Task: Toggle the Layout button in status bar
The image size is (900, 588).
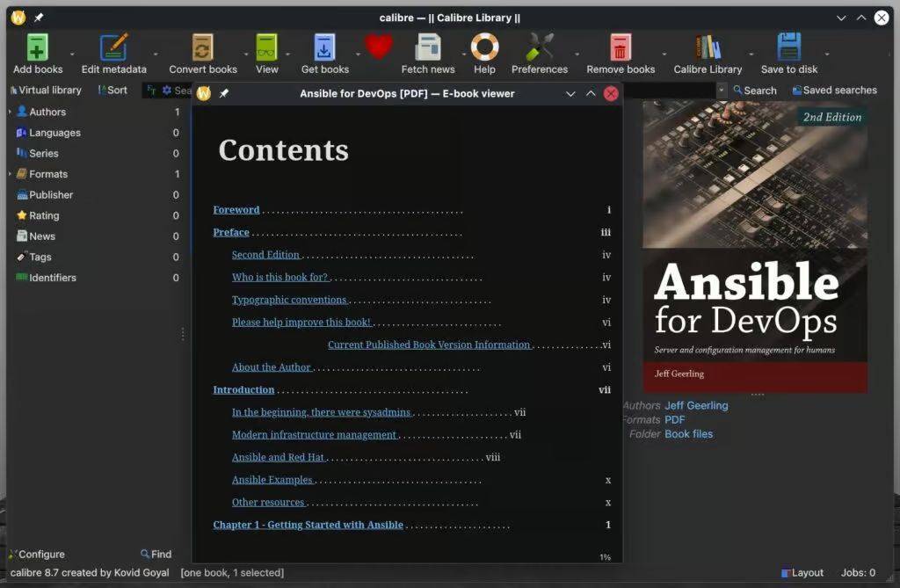Action: 802,573
